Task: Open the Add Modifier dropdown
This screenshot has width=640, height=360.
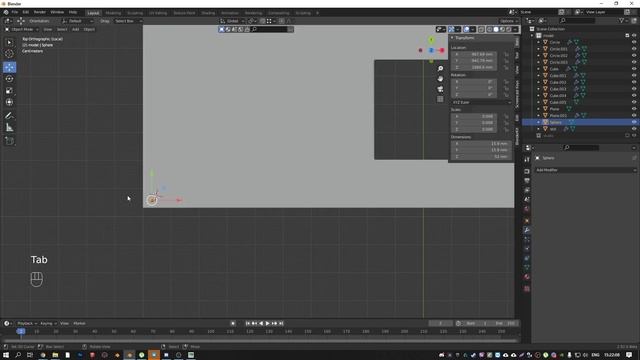Action: (x=586, y=170)
